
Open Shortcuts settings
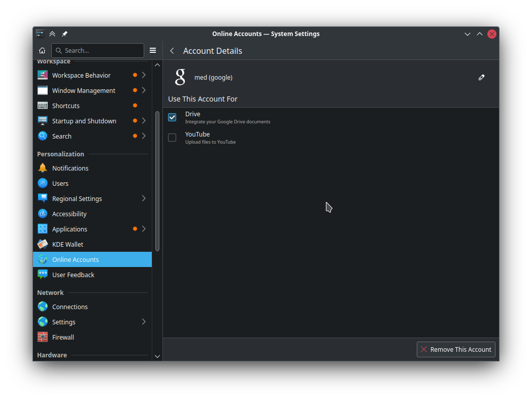[92, 106]
